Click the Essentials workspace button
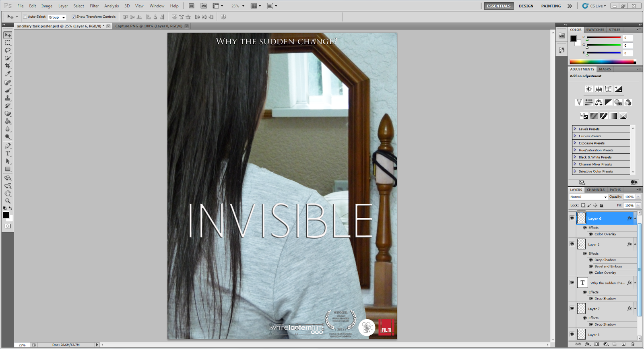Viewport: 644px width, 349px height. pos(499,6)
